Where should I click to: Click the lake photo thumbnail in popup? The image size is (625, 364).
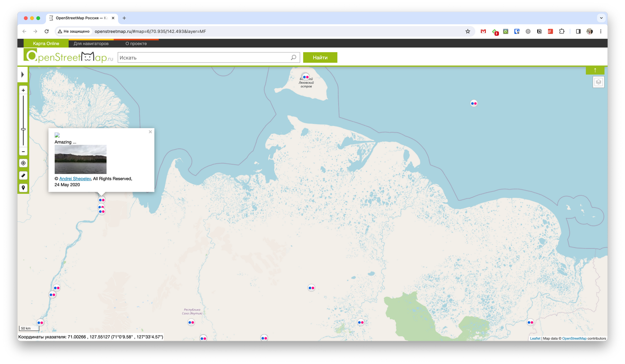pyautogui.click(x=80, y=159)
